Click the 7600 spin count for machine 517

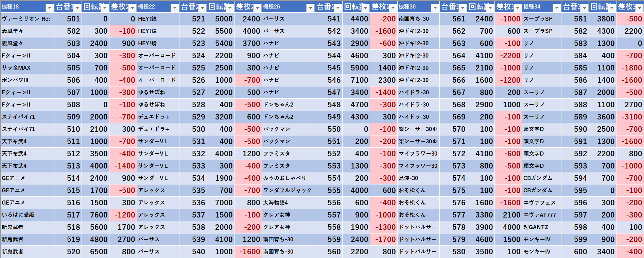point(95,215)
